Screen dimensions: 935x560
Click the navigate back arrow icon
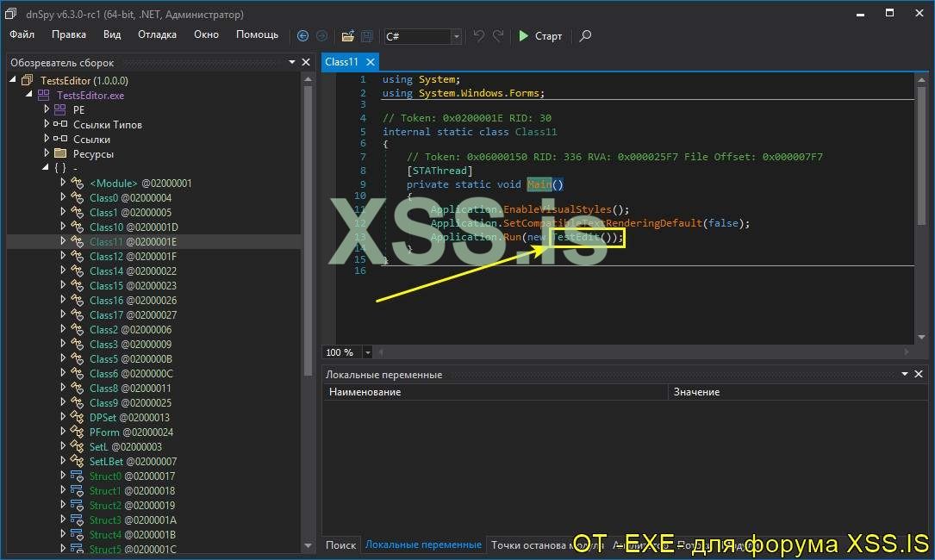[x=302, y=36]
